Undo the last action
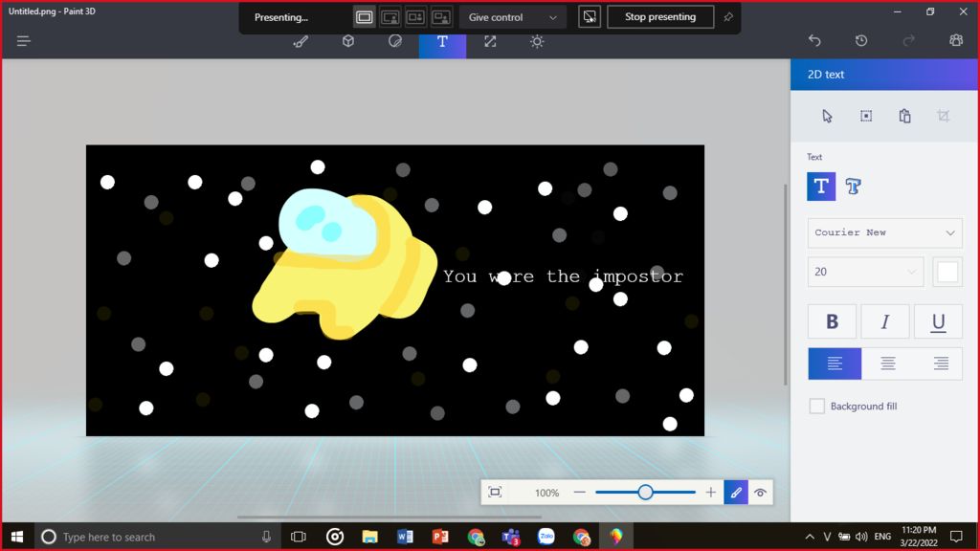This screenshot has width=980, height=551. 814,40
